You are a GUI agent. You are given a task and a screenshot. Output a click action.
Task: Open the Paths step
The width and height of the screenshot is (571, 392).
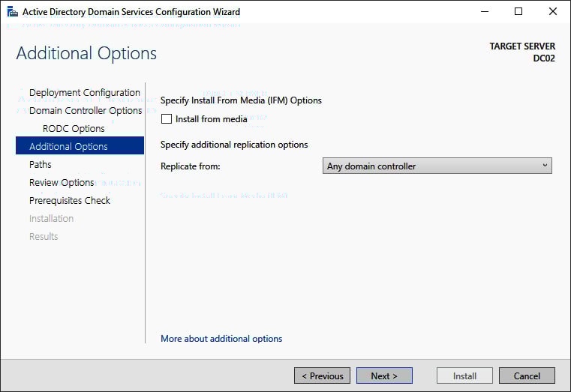coord(40,164)
